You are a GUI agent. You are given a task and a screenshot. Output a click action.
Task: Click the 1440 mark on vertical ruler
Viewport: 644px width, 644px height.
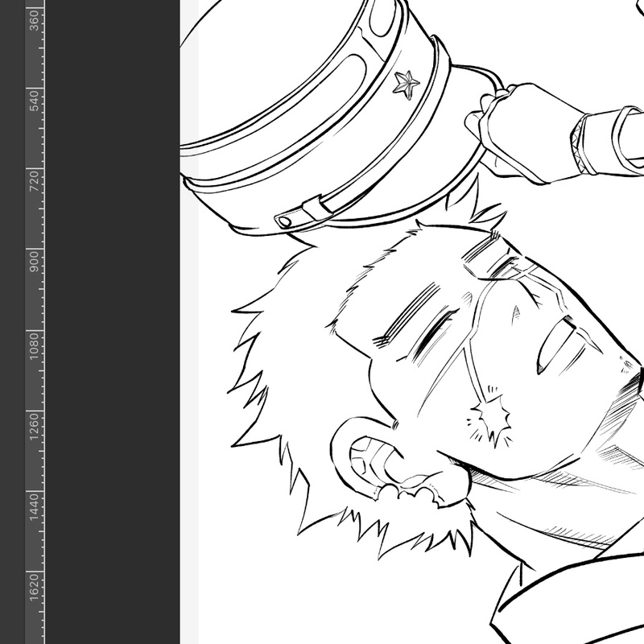(x=35, y=507)
